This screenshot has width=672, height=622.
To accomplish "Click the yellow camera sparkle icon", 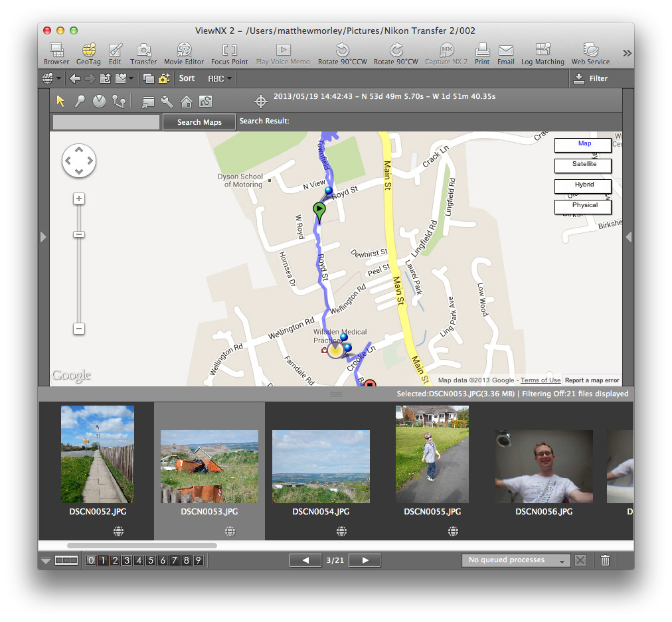I will [x=164, y=78].
